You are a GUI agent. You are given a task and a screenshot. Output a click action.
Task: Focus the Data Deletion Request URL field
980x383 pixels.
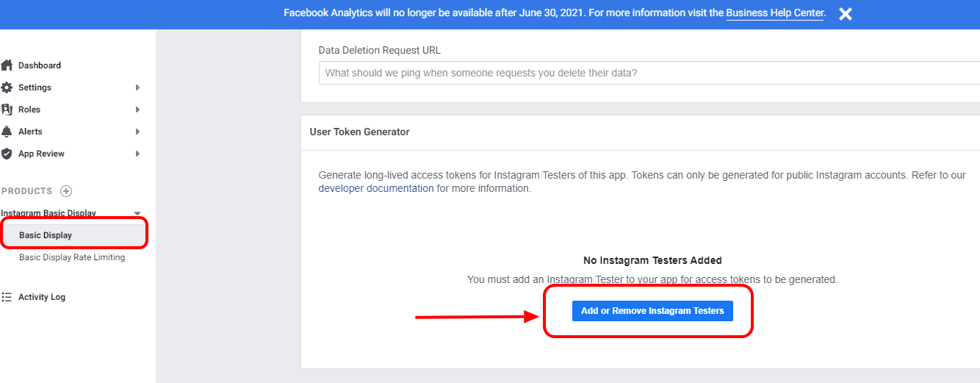pos(649,73)
